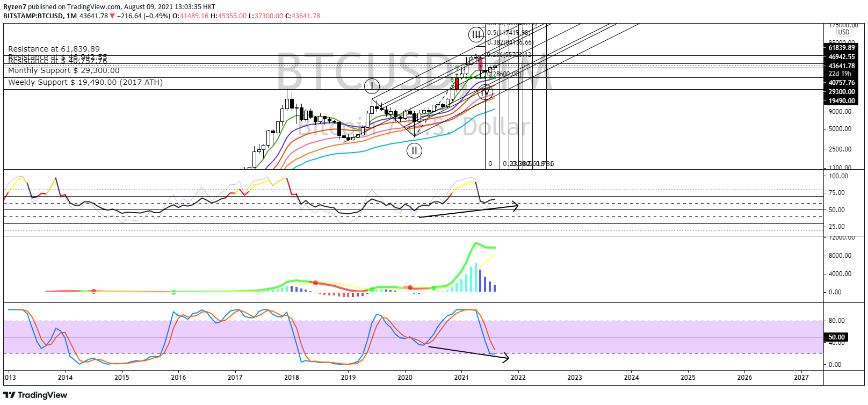868x405 pixels.
Task: Click the 8000.00 value on MACD scale
Action: [x=840, y=256]
